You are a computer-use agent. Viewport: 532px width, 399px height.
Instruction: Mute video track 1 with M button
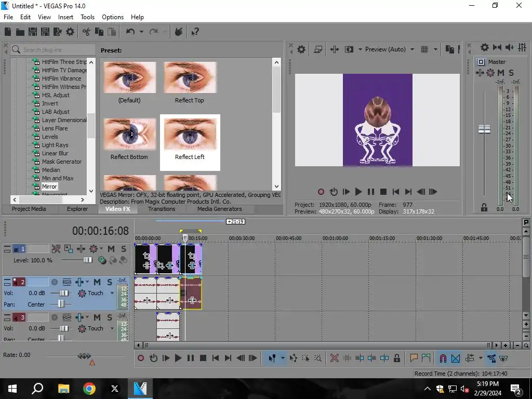tap(111, 249)
